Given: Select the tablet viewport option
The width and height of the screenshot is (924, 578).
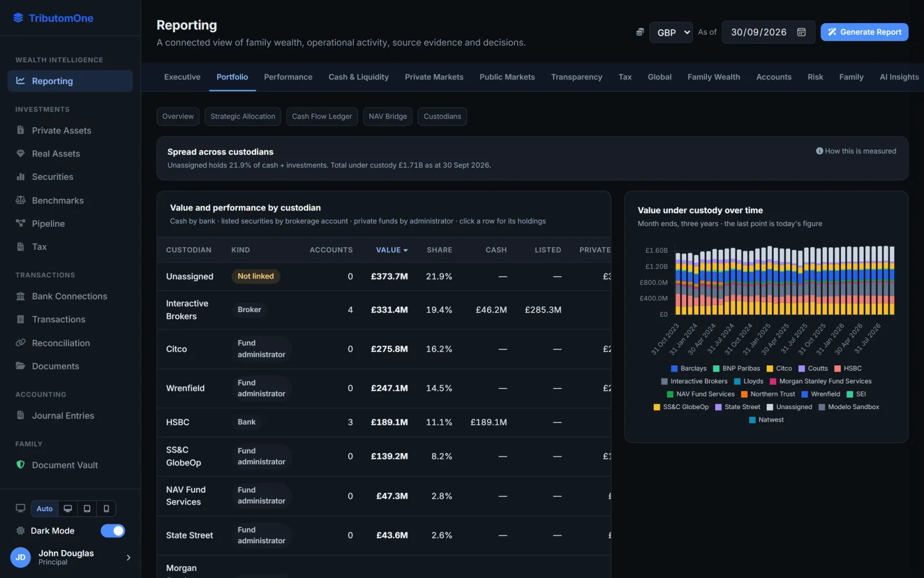Looking at the screenshot, I should (87, 509).
